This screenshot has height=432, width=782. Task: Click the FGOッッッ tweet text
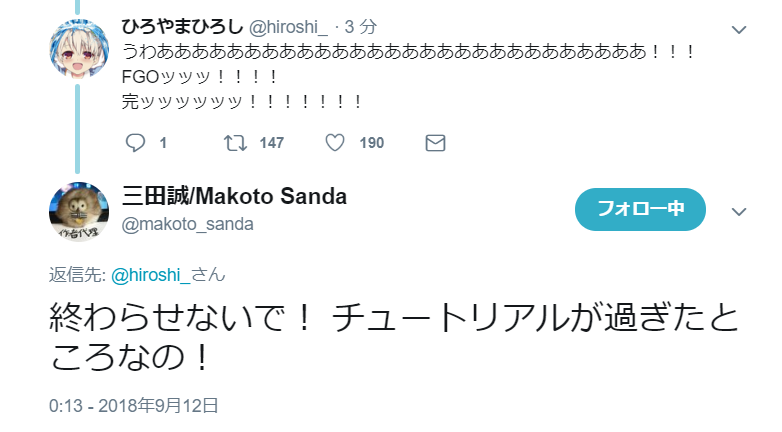click(x=200, y=76)
